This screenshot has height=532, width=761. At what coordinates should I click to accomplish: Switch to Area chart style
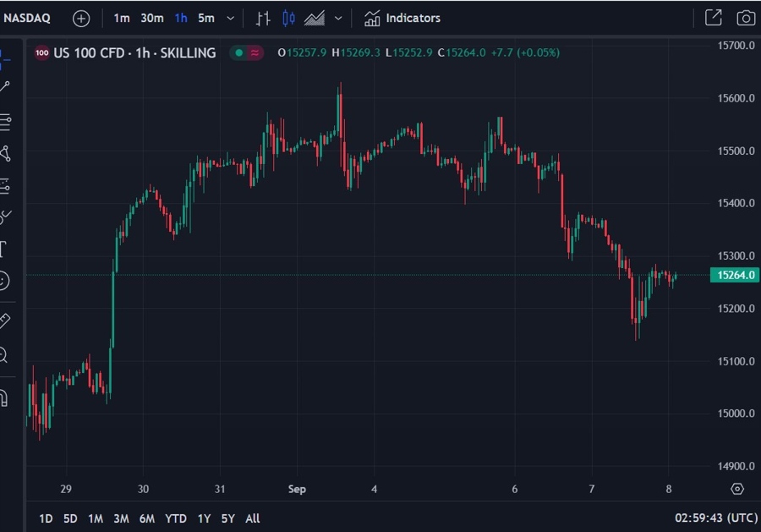(315, 19)
